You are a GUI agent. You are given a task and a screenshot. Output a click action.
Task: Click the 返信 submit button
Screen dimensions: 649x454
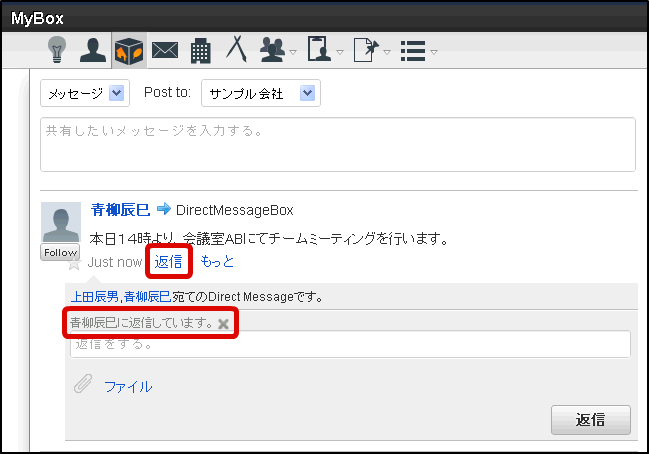click(x=591, y=420)
